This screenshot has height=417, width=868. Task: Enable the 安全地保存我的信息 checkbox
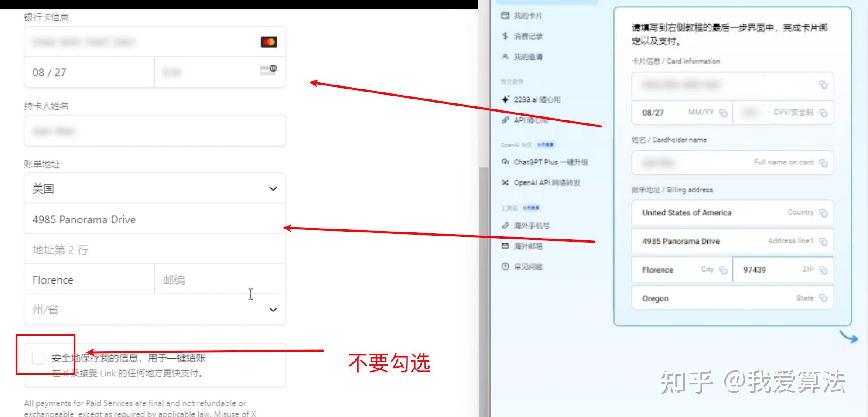point(38,358)
